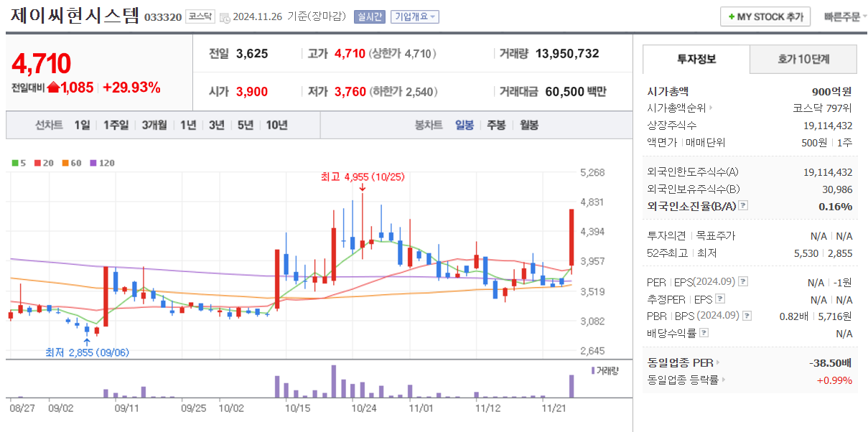Click the 거래량 13,950,732 value
This screenshot has width=868, height=432.
[567, 53]
